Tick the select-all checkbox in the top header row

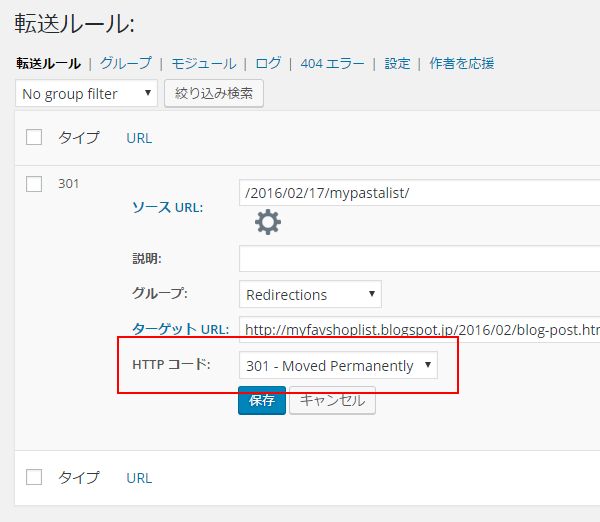tap(34, 137)
